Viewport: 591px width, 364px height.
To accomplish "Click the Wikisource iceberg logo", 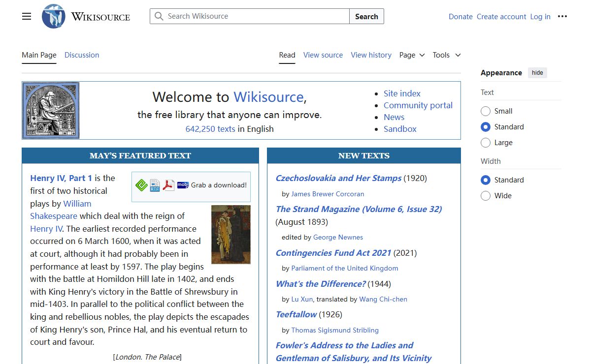I will click(x=54, y=16).
